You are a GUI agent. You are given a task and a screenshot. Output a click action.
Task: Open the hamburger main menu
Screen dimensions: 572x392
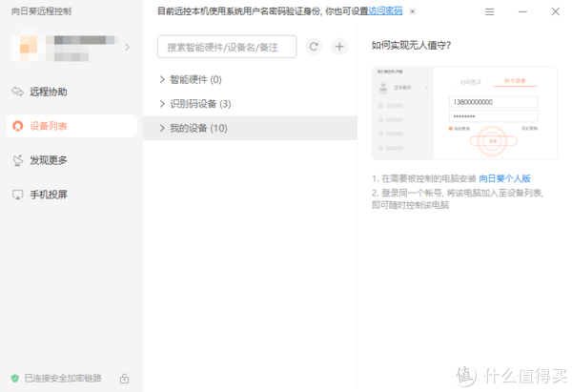coord(490,12)
